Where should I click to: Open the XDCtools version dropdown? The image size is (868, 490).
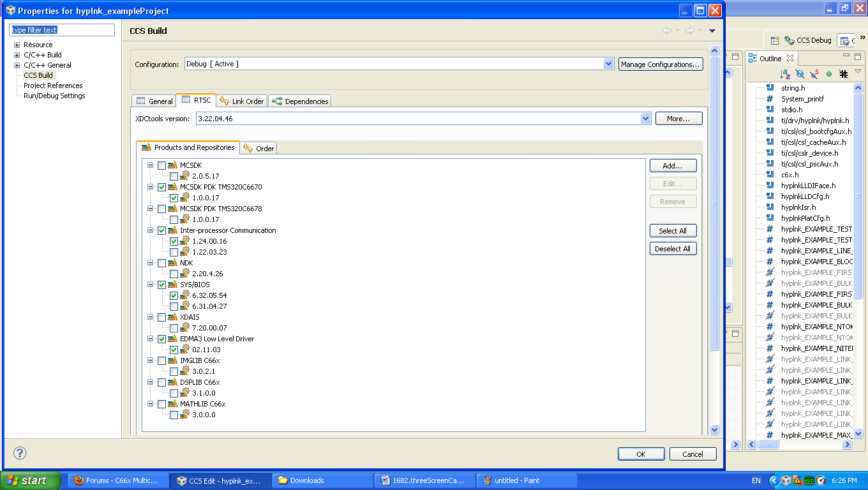[645, 118]
